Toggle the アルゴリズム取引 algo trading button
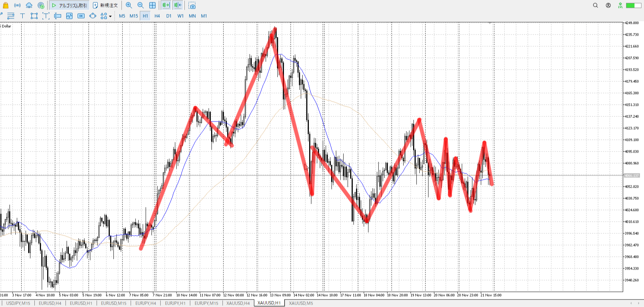Viewport: 644px width, 307px height. tap(70, 5)
